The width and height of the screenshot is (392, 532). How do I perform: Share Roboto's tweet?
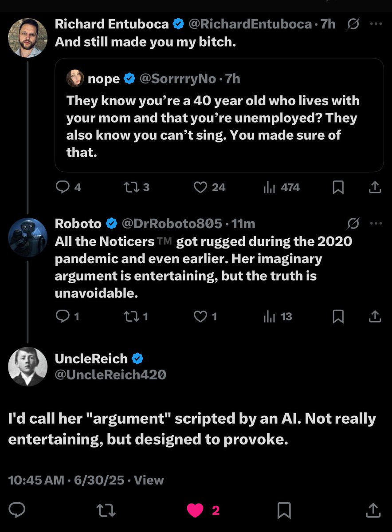click(x=375, y=316)
